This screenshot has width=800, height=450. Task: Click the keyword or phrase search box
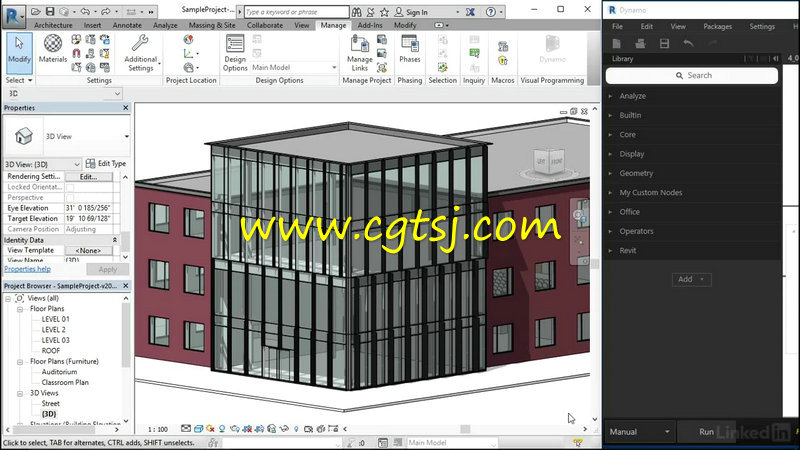point(296,12)
